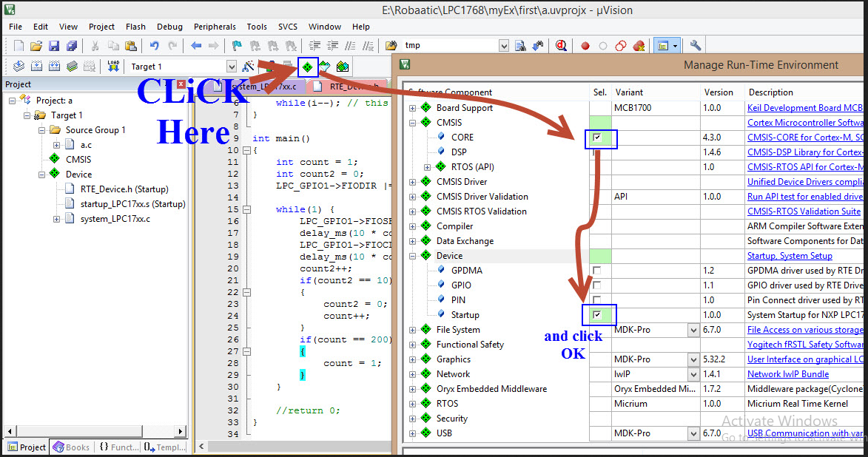Select RTE_Device.h (Startup) in project tree
Screen dimensions: 868x457
coord(124,189)
